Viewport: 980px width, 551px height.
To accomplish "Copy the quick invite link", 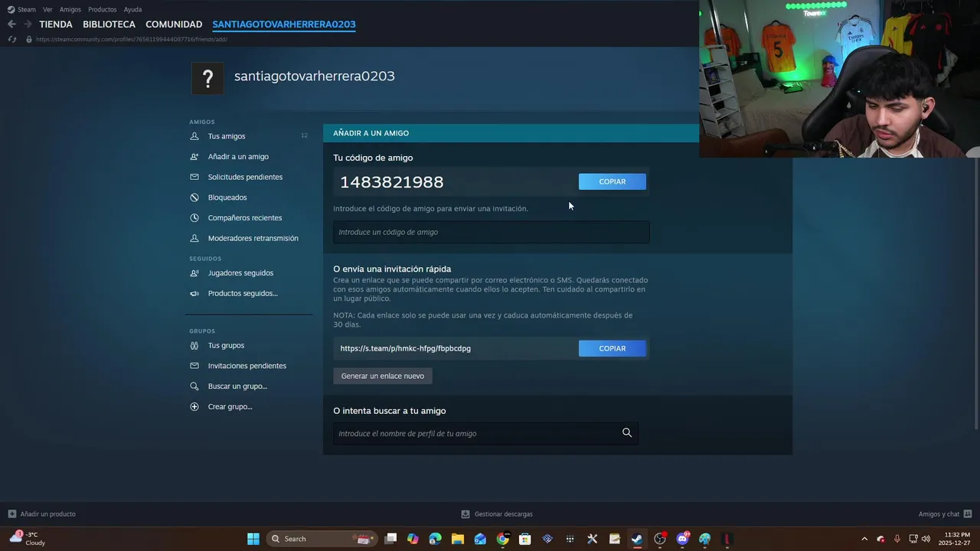I will click(612, 348).
